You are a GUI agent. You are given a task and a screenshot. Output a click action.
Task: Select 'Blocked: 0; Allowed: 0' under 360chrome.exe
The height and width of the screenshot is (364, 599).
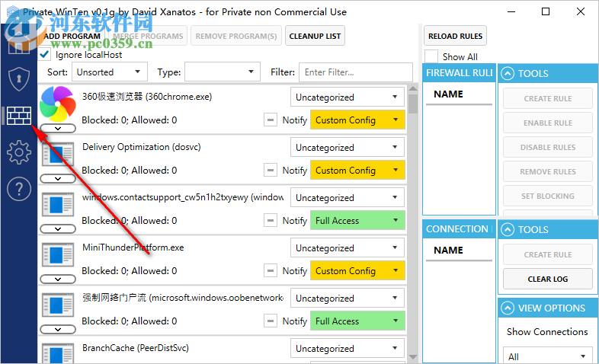click(129, 120)
